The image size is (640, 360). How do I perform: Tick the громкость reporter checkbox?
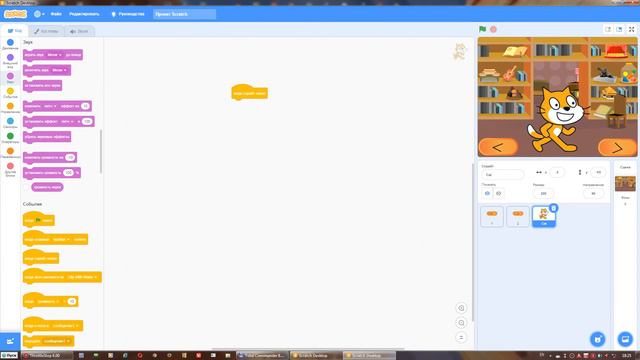pyautogui.click(x=26, y=187)
